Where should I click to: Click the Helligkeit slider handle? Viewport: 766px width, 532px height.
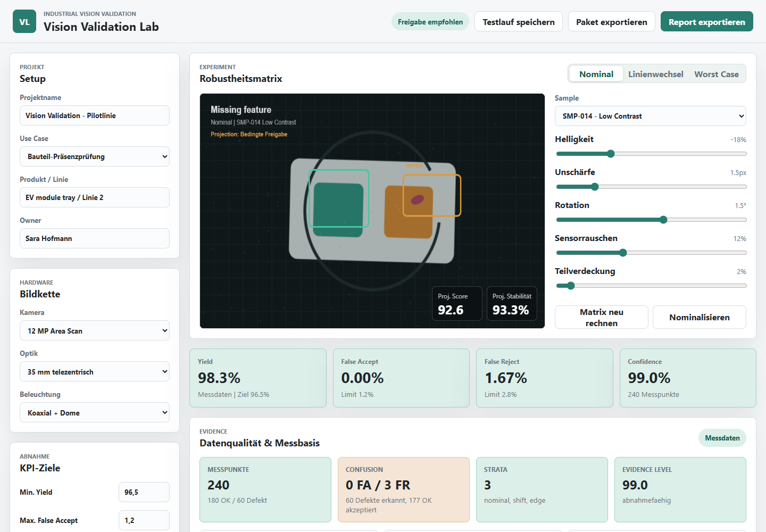[611, 154]
